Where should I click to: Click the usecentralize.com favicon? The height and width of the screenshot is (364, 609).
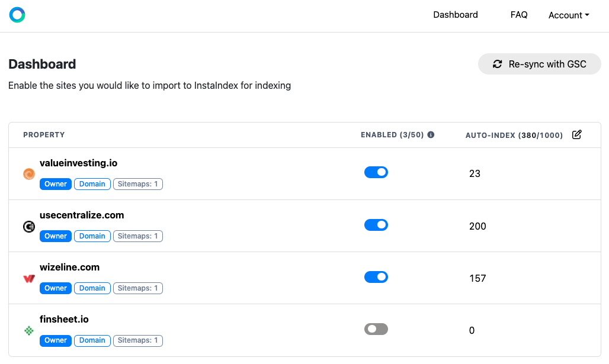29,226
